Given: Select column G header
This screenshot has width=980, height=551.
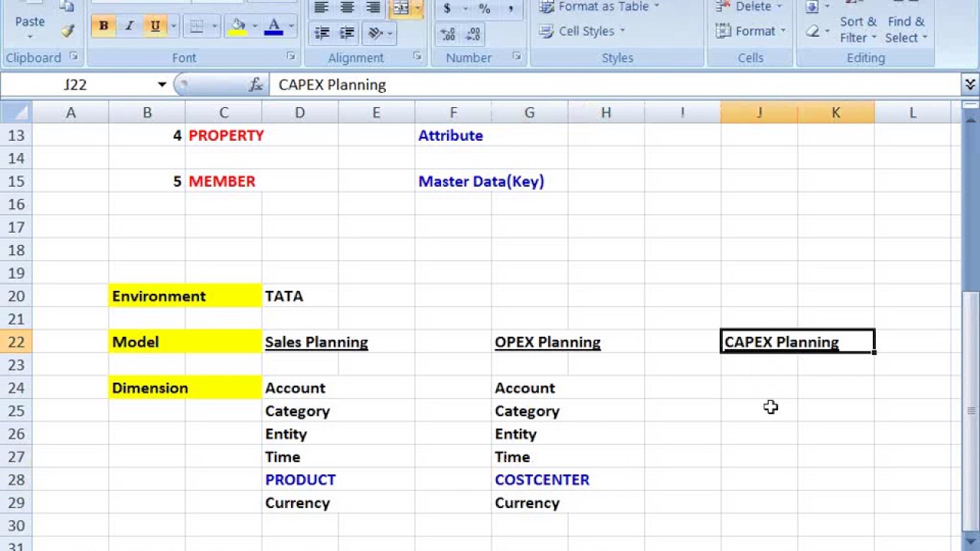Looking at the screenshot, I should [530, 112].
